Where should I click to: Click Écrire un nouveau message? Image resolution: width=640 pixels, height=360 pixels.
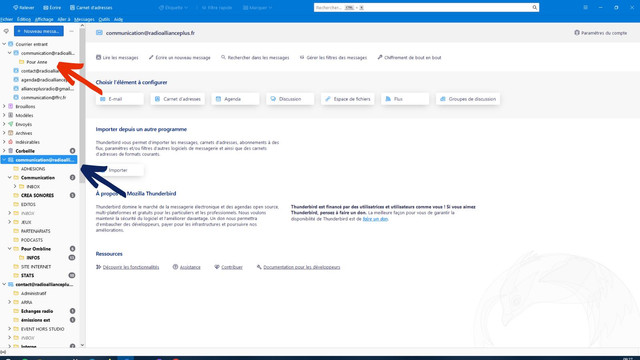coord(180,58)
